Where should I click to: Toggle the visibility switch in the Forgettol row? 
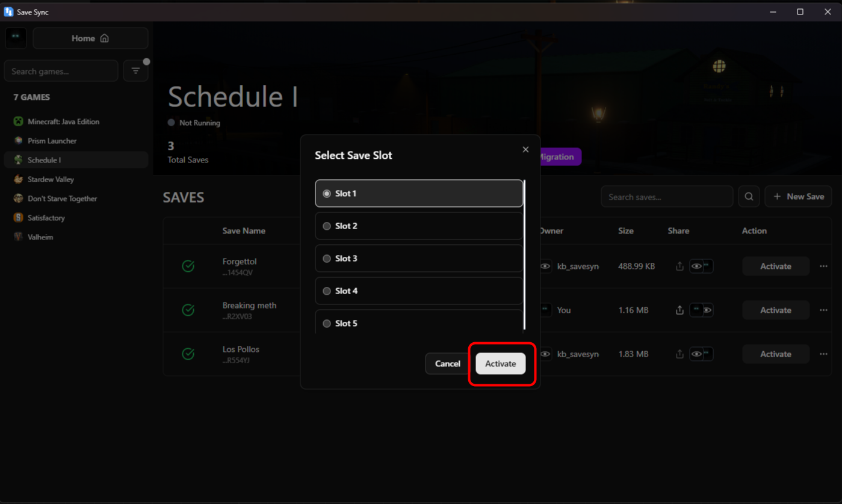[x=702, y=266]
